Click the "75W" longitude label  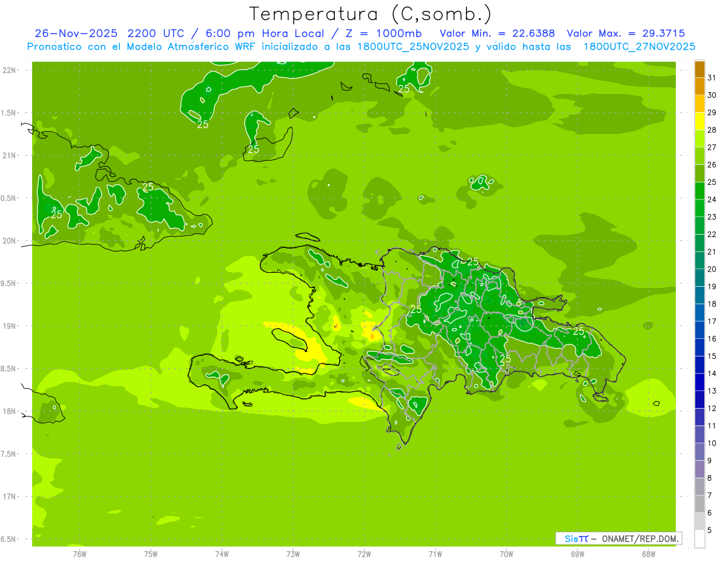pyautogui.click(x=151, y=554)
